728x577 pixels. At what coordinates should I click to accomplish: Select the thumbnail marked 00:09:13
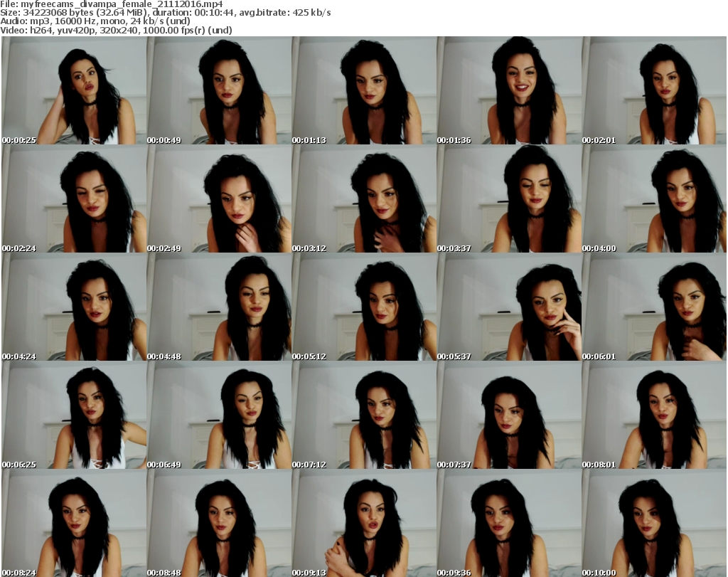[365, 523]
